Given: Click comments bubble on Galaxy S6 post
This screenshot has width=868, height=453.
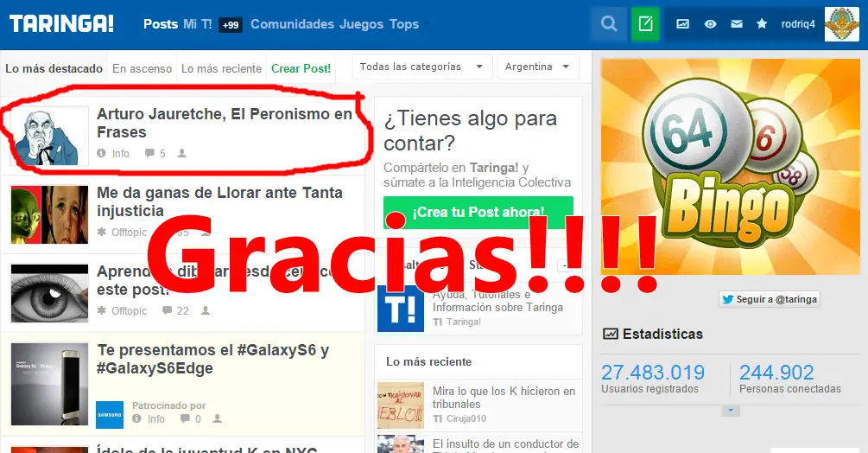Looking at the screenshot, I should pyautogui.click(x=185, y=418).
